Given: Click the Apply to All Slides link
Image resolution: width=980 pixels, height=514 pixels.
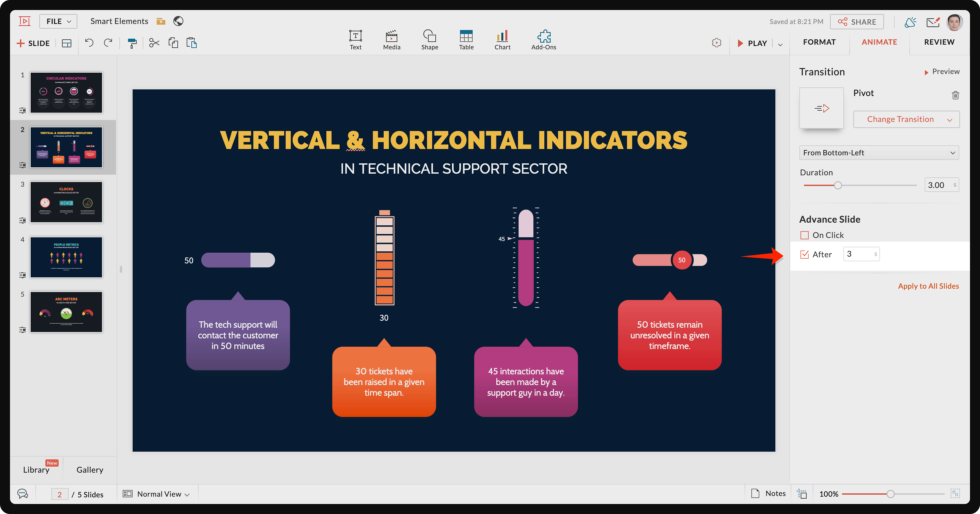Looking at the screenshot, I should [x=928, y=286].
